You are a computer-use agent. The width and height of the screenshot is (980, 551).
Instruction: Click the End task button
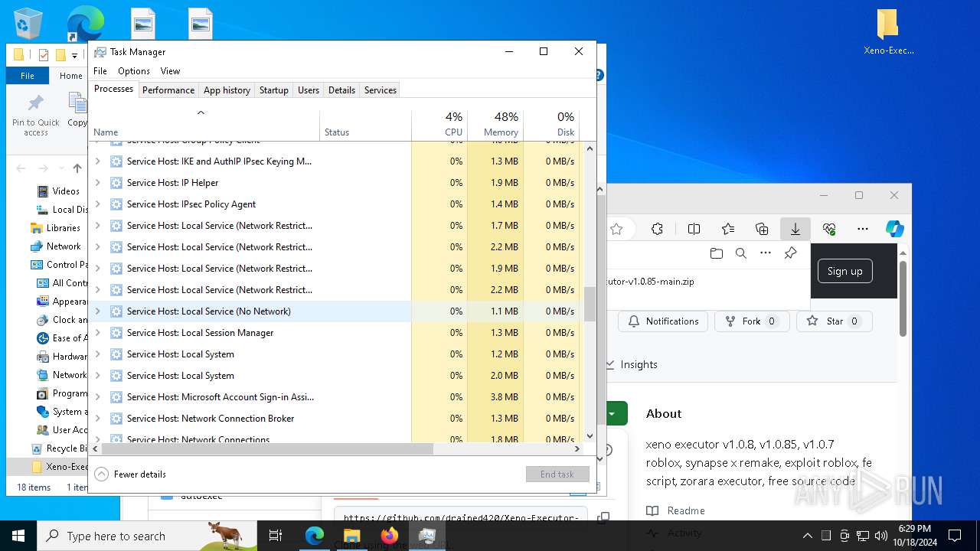point(557,474)
